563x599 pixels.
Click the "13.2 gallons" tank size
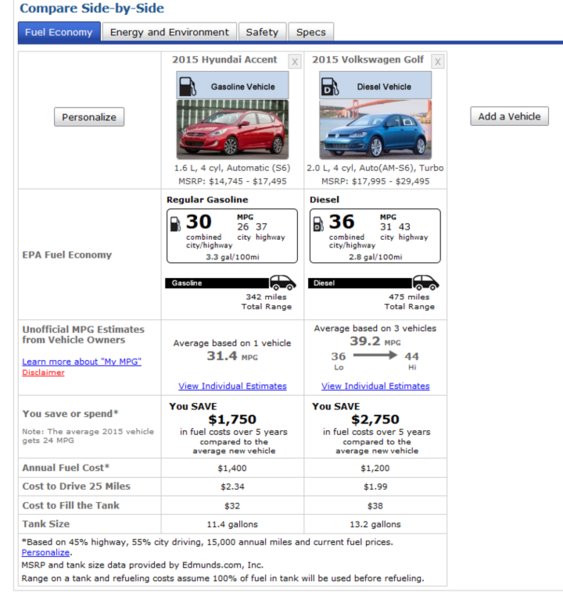click(x=375, y=524)
